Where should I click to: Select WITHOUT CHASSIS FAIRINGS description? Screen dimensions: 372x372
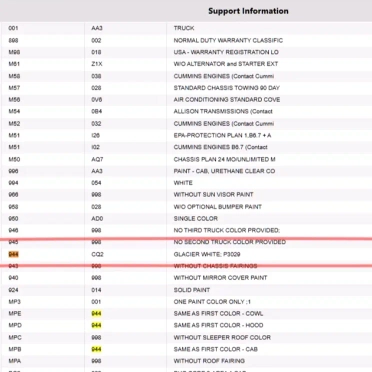tap(215, 266)
